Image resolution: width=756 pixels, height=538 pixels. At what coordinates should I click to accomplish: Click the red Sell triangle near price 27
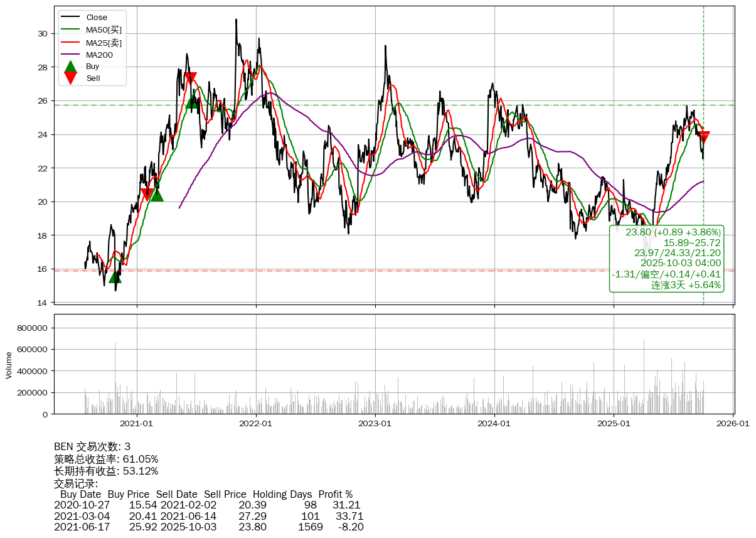click(x=191, y=78)
